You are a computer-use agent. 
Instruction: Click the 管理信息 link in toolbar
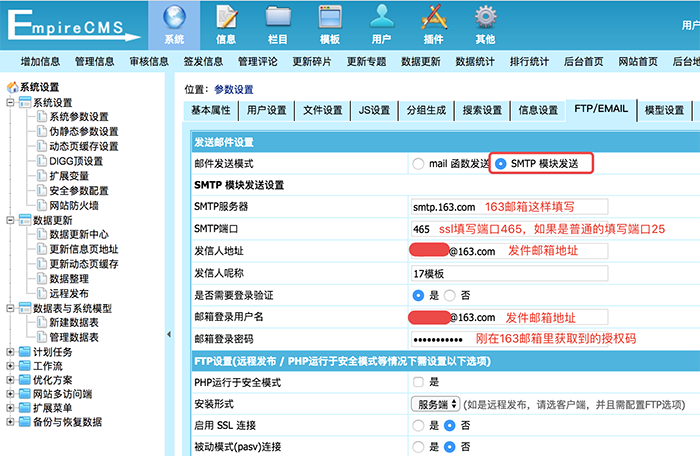[95, 62]
